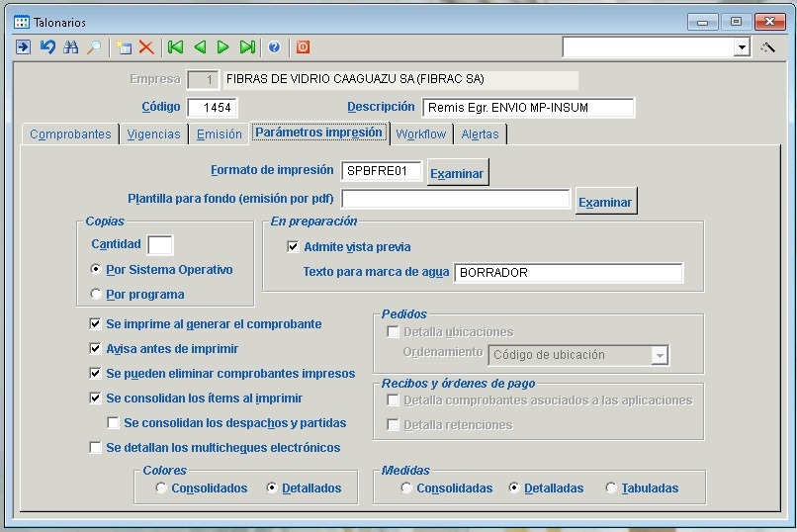The height and width of the screenshot is (532, 797).
Task: Go to next record green arrow
Action: point(223,47)
